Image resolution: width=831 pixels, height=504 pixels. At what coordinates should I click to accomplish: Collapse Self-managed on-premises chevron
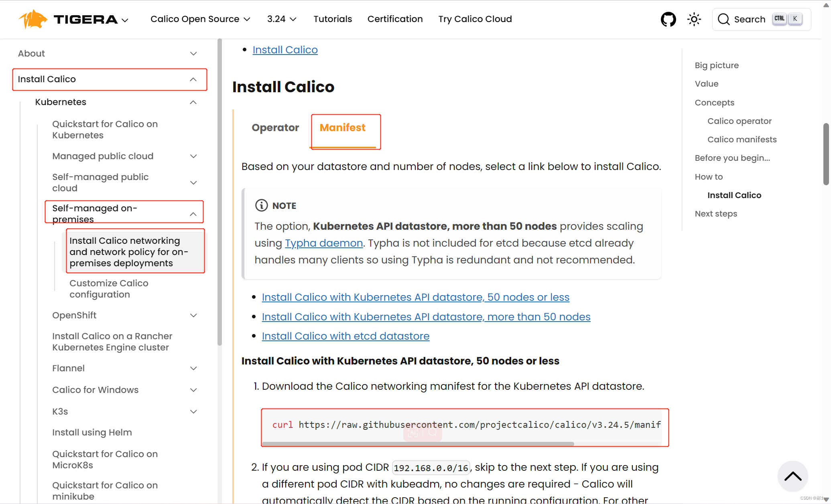[x=193, y=214]
